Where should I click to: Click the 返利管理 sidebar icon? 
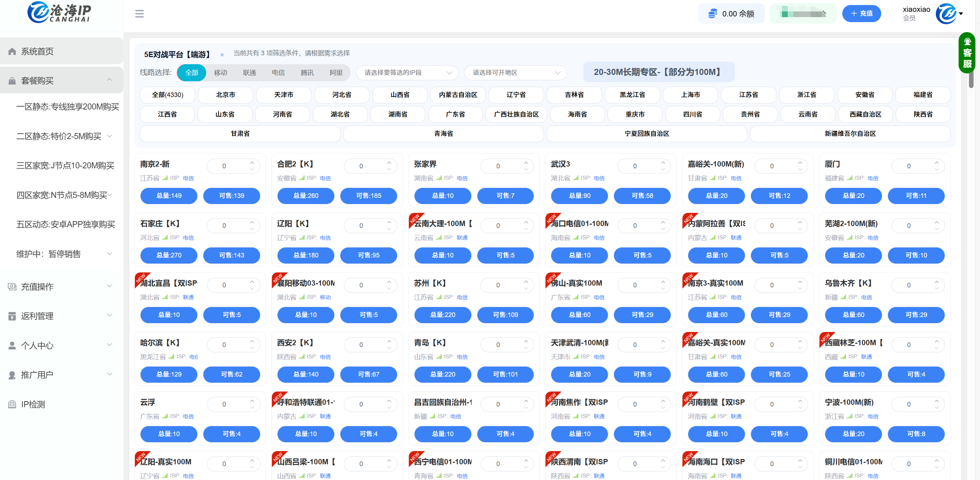(12, 316)
